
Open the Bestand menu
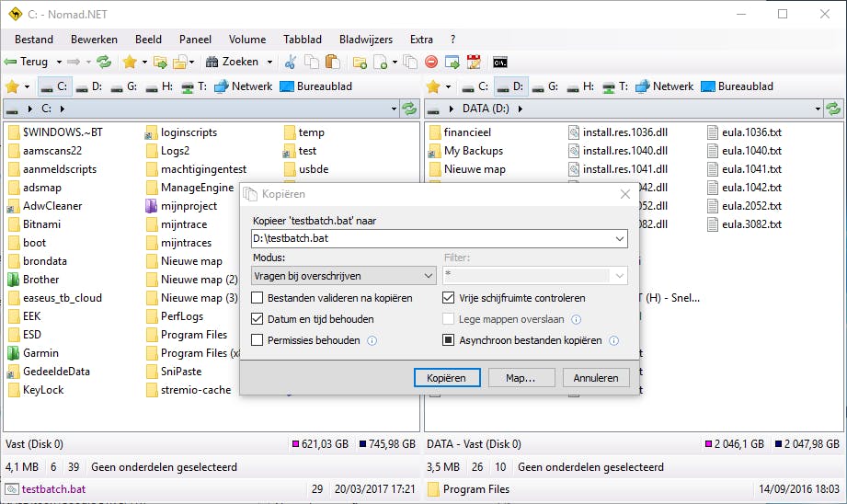click(x=34, y=40)
